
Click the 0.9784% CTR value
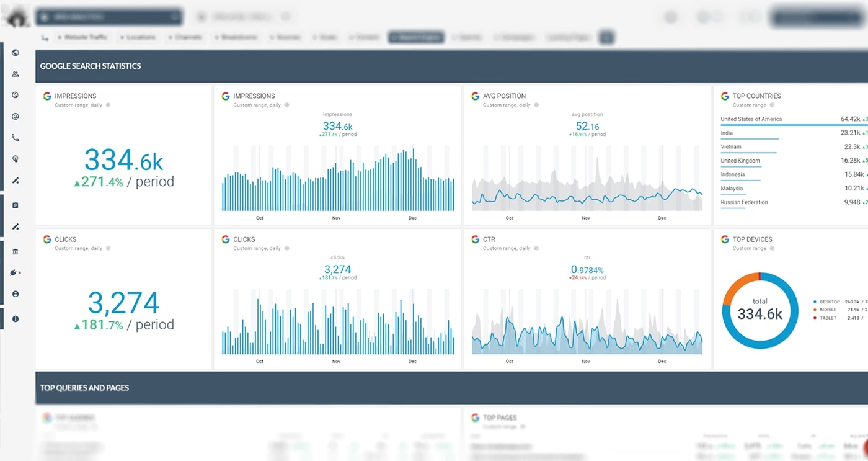pos(587,269)
